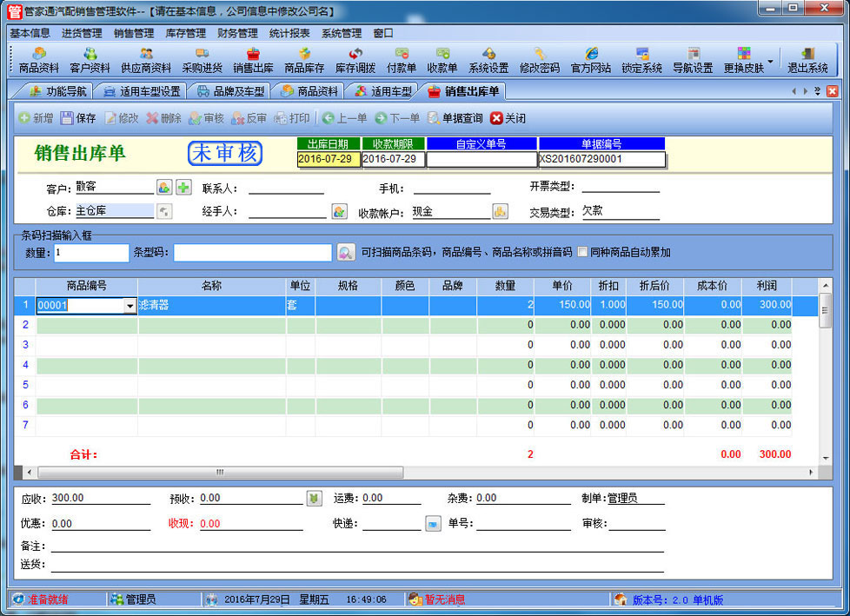This screenshot has width=850, height=616.
Task: Expand the 商品编号 dropdown in row 1
Action: point(130,306)
